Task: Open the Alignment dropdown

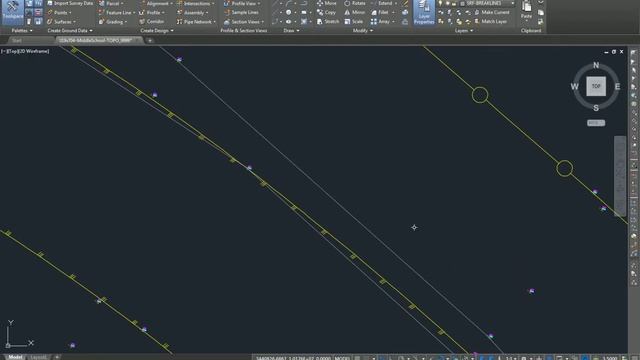Action: (156, 3)
